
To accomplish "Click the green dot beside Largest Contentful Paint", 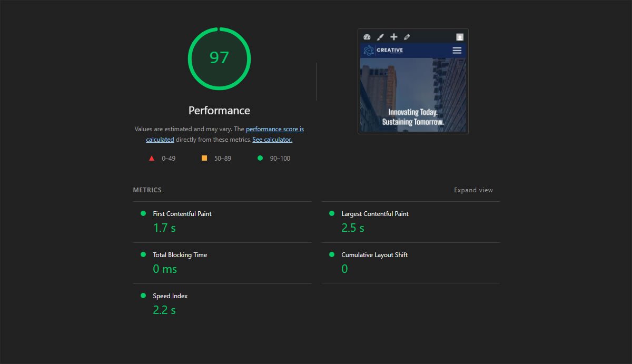I will (x=332, y=213).
